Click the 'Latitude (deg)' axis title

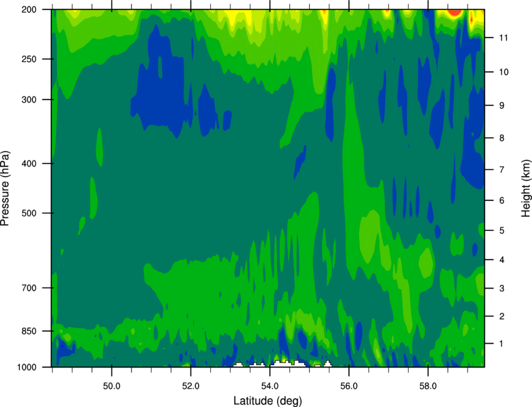(268, 401)
